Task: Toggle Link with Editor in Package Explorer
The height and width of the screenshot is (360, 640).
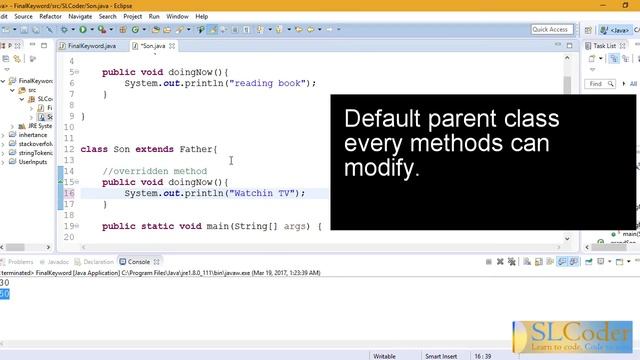Action: pos(18,59)
